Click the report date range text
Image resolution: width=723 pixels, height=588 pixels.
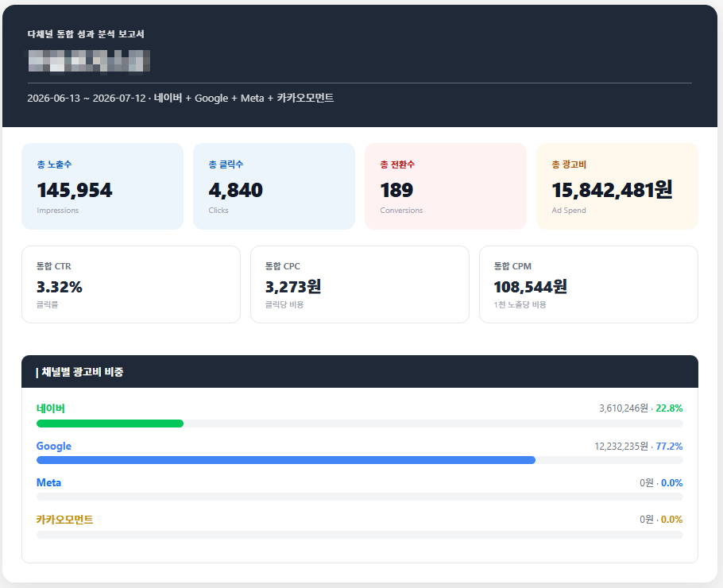point(87,99)
